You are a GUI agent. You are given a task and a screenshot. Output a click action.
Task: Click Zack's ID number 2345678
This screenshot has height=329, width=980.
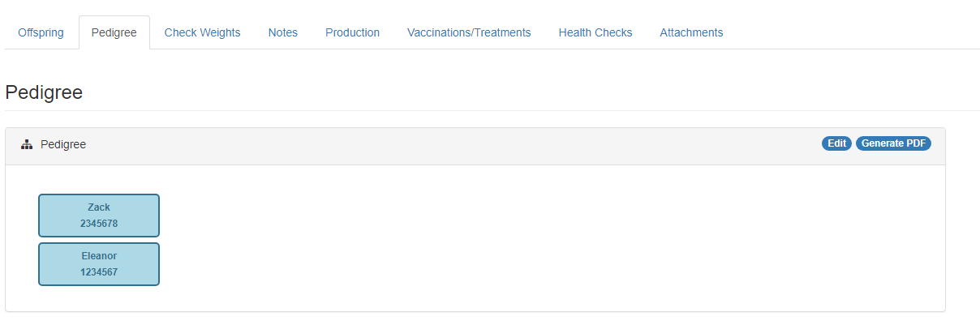(x=99, y=224)
